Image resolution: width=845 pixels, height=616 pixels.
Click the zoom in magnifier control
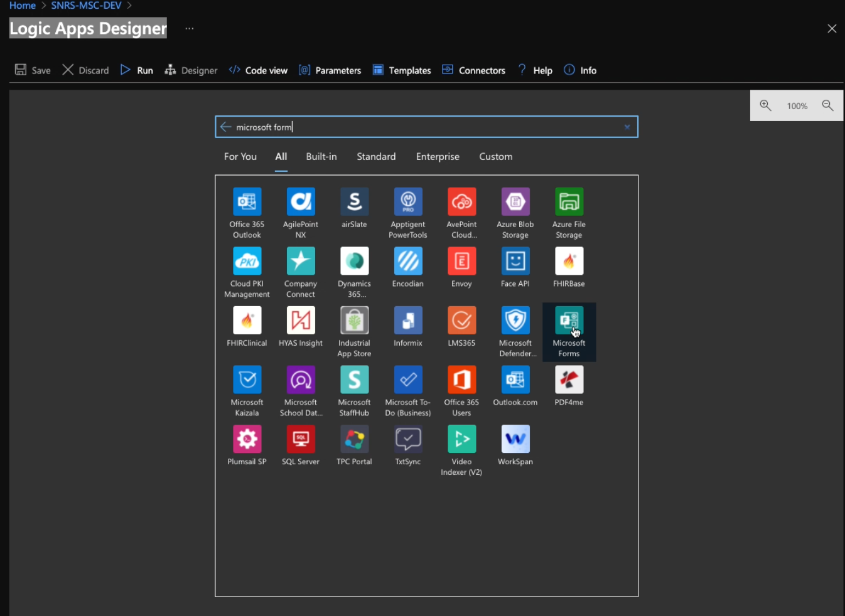[x=766, y=105]
